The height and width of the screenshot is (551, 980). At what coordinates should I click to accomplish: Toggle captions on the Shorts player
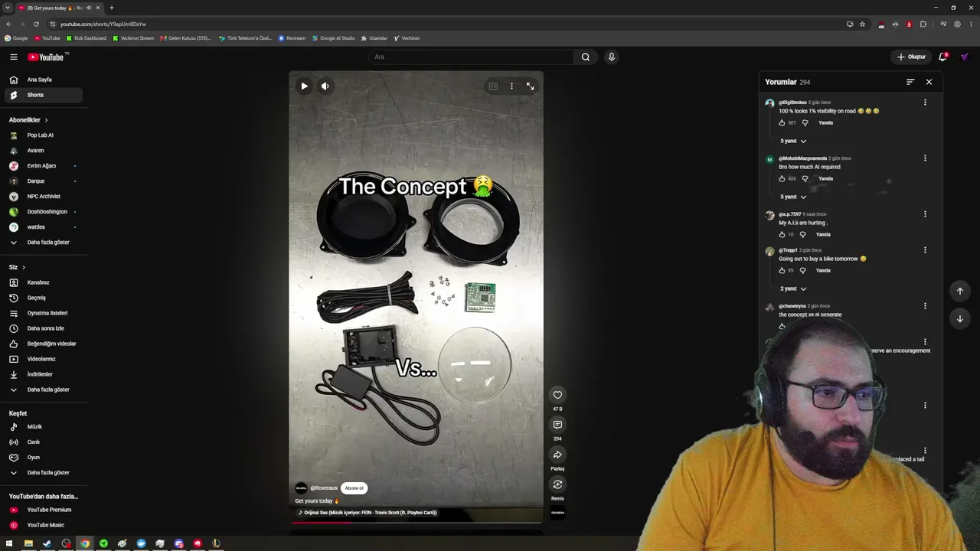point(493,86)
